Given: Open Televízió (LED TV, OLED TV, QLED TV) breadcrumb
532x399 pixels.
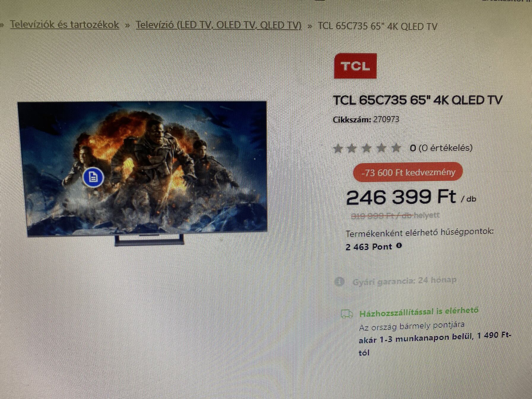Looking at the screenshot, I should [219, 25].
